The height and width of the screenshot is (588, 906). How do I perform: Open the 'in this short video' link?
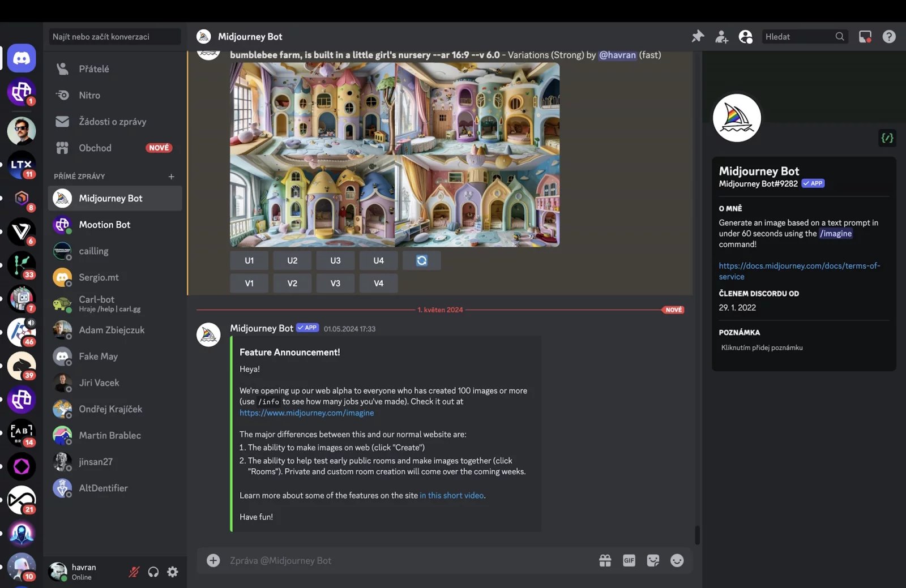(451, 496)
